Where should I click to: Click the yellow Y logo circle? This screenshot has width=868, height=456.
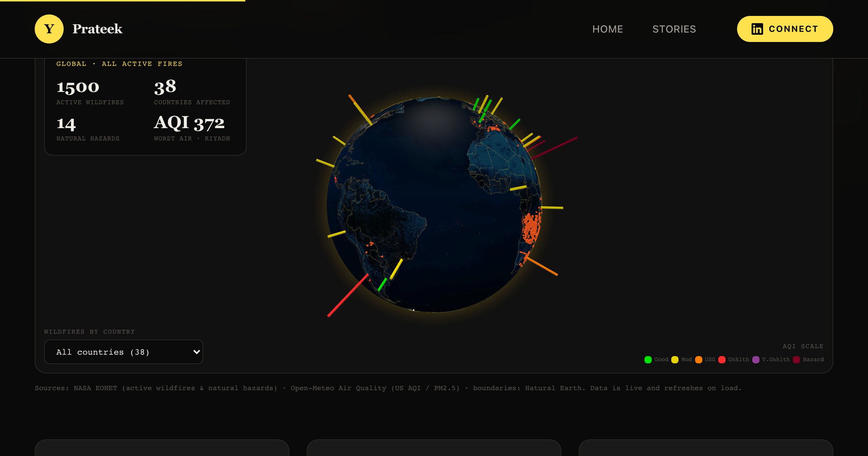(49, 29)
